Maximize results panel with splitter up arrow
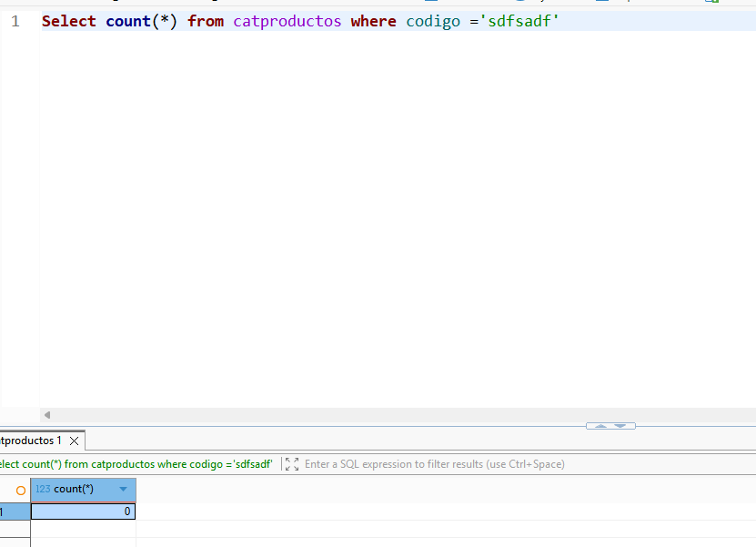This screenshot has height=547, width=756. [600, 426]
